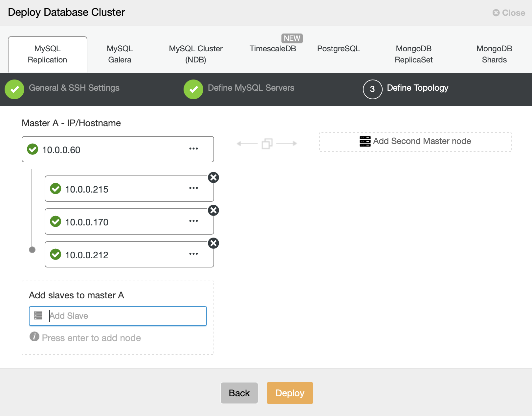Viewport: 532px width, 416px height.
Task: Switch to PostgreSQL tab
Action: coord(339,49)
